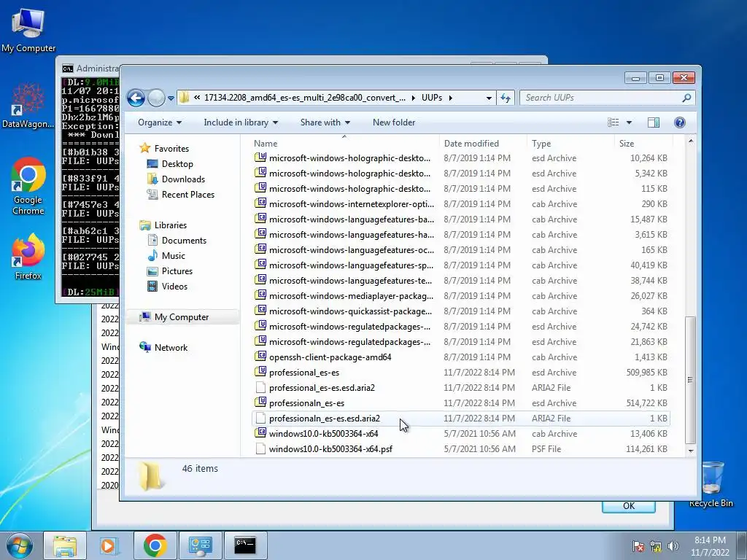Select Libraries in the navigation pane
Image resolution: width=747 pixels, height=560 pixels.
[x=170, y=225]
